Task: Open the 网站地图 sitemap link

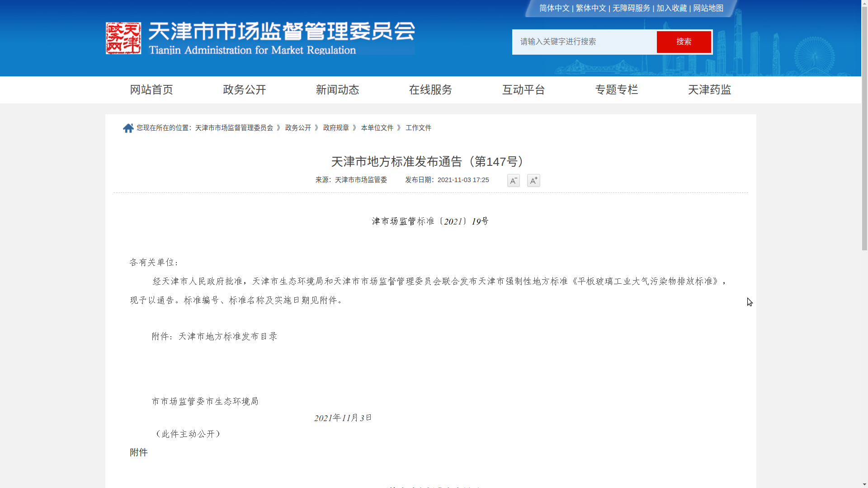Action: [708, 8]
